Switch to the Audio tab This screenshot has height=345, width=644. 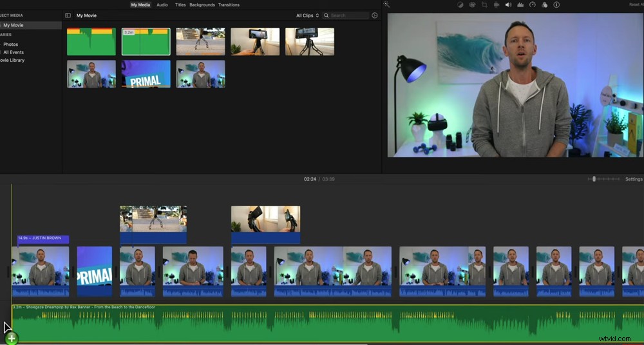coord(162,5)
